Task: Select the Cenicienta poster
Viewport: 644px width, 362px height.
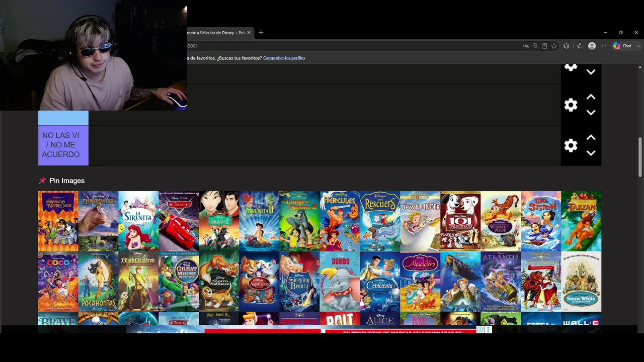Action: [380, 282]
